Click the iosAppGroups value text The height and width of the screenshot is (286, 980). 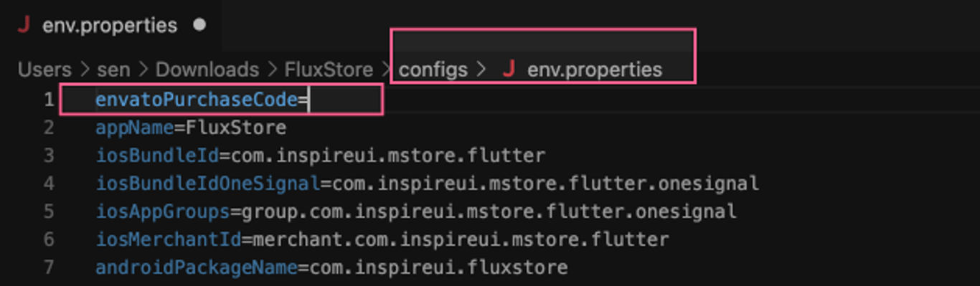pos(489,211)
